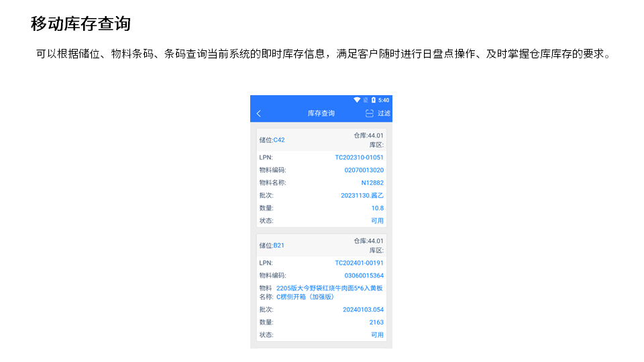Click the Wi-Fi status icon
644x362 pixels.
(357, 100)
